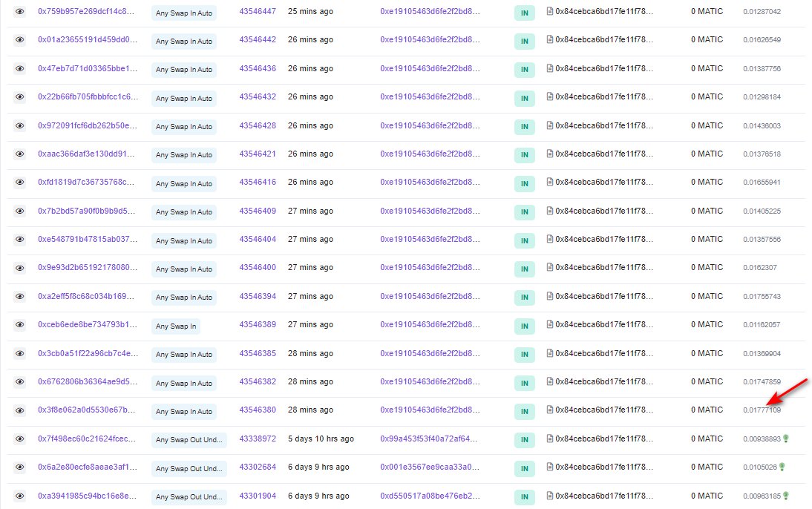Open transaction hash 0x3f8e062a0d5530e67b

[88, 410]
